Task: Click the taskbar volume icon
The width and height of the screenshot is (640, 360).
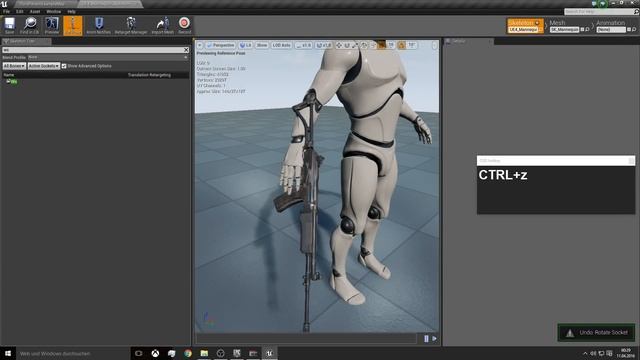Action: click(x=593, y=353)
